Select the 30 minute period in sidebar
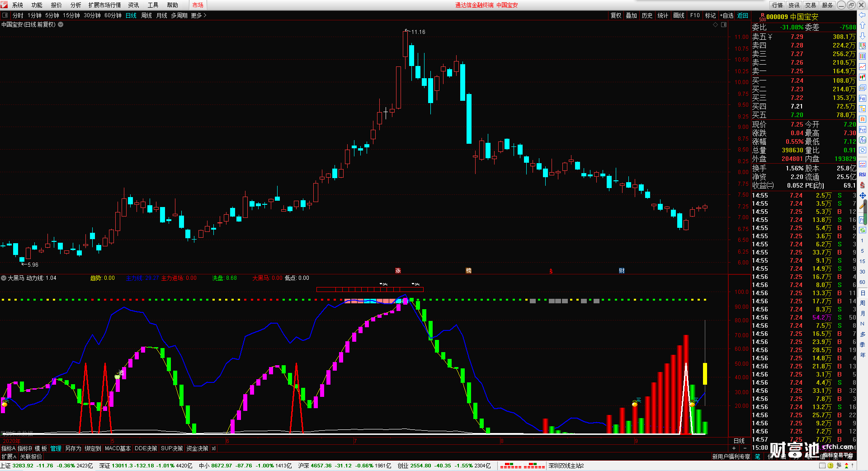Viewport: 868px width, 471px height. (862, 272)
